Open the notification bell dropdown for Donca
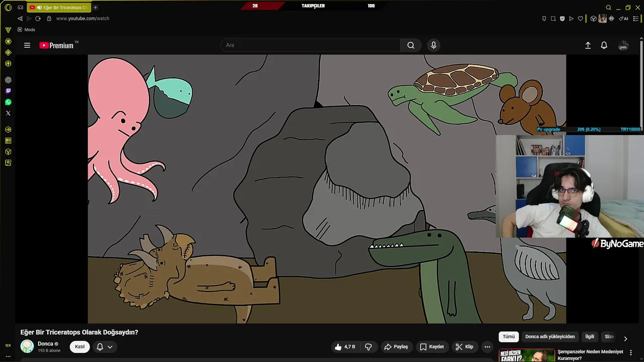Screen dimensions: 644x362 click(x=104, y=346)
